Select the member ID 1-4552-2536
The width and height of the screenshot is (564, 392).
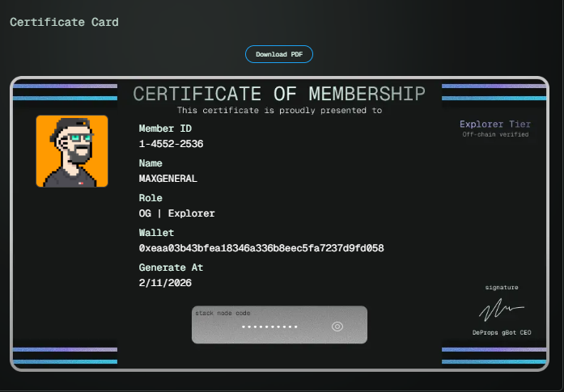tap(171, 144)
